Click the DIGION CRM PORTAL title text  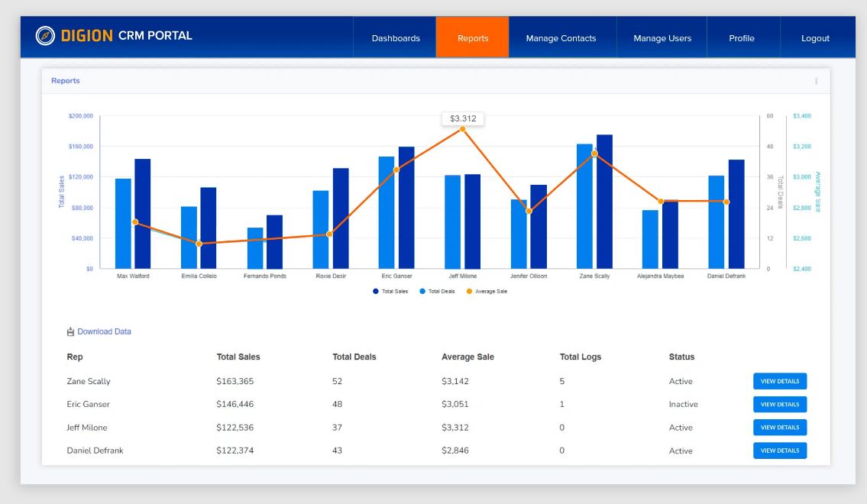pyautogui.click(x=127, y=36)
